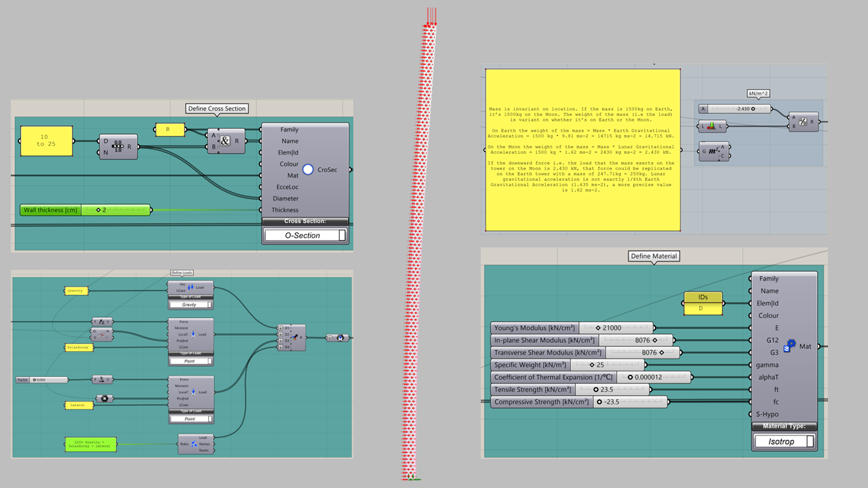Open the Gravity type of load dropdown
The image size is (868, 488).
191,305
